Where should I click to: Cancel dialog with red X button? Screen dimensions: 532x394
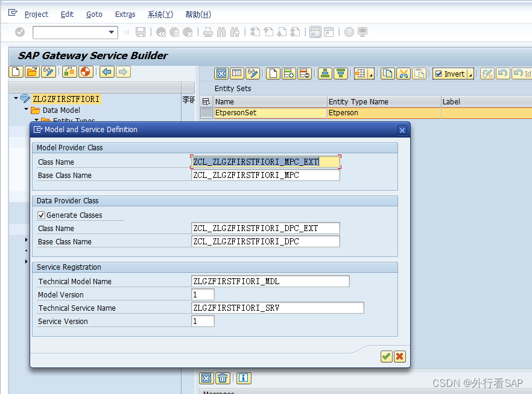point(400,357)
